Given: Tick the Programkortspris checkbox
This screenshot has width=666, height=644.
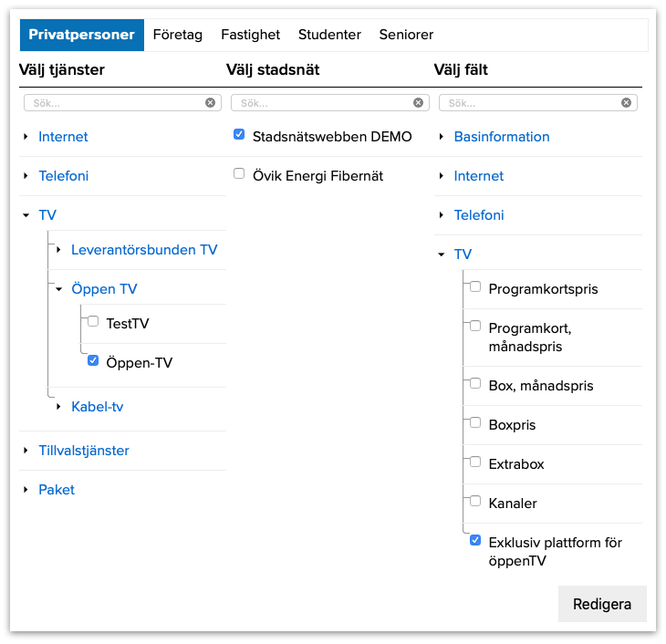Looking at the screenshot, I should point(475,286).
